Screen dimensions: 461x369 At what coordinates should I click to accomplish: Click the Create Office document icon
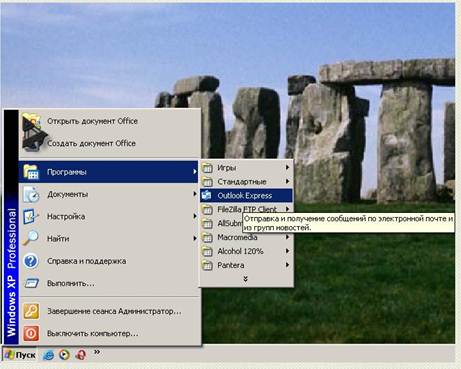coord(33,143)
